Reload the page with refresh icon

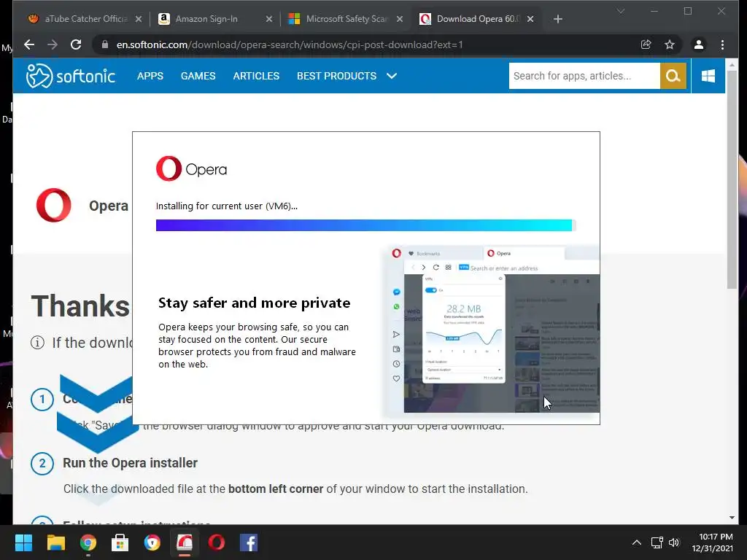coord(76,44)
